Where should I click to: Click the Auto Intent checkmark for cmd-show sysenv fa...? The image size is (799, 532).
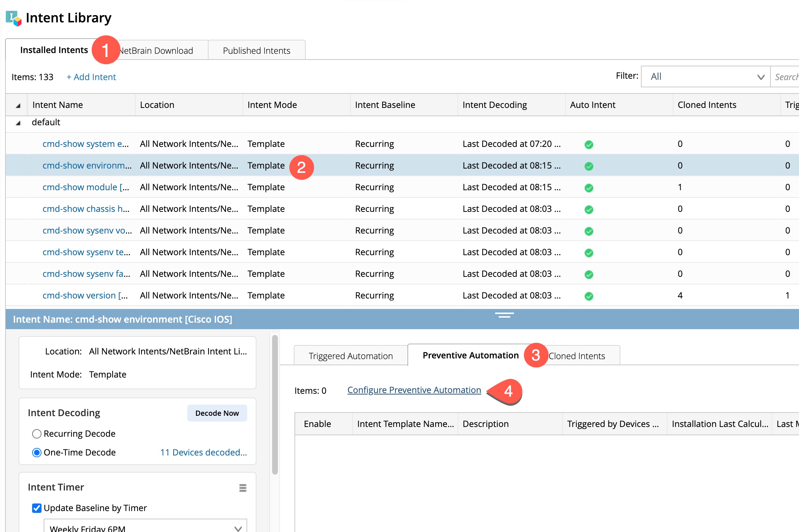pyautogui.click(x=589, y=274)
